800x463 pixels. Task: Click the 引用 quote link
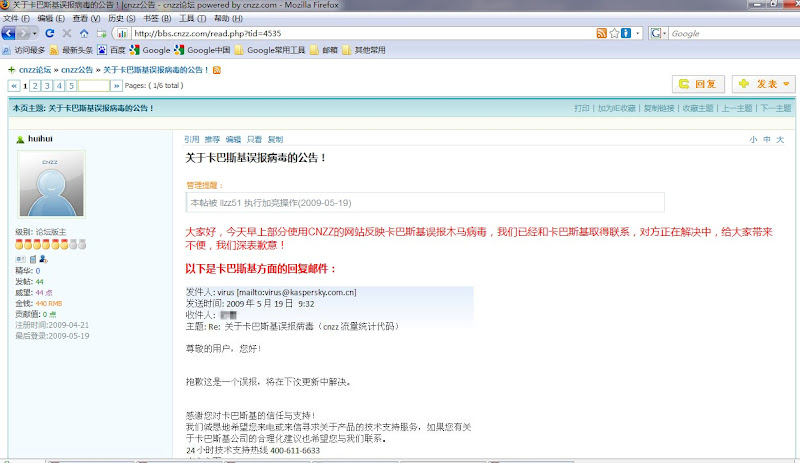point(192,139)
